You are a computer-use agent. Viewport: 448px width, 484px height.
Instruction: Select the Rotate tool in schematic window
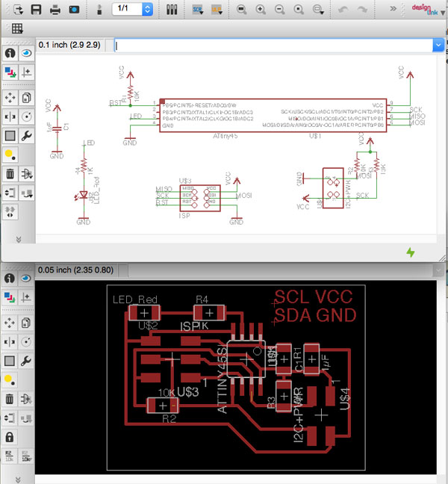click(27, 117)
